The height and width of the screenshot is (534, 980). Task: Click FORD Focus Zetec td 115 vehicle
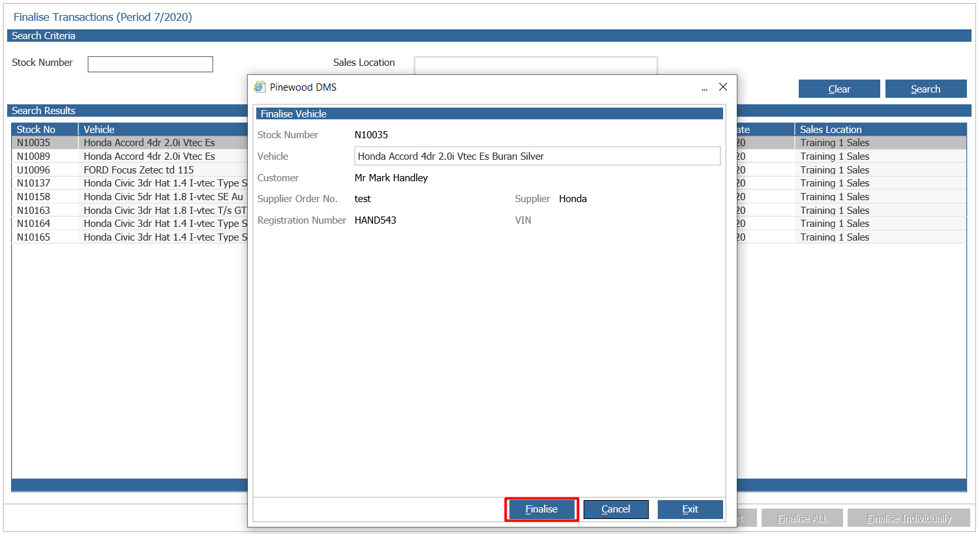coord(139,170)
